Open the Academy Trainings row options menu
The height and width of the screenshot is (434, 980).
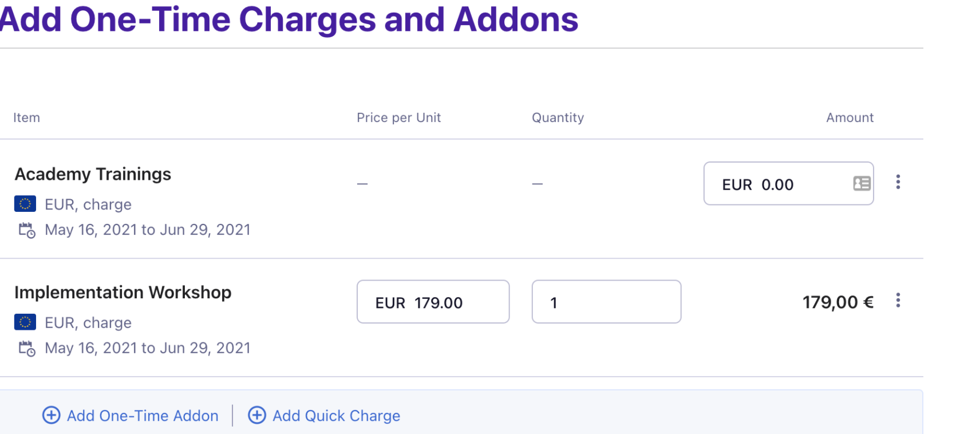click(x=899, y=182)
